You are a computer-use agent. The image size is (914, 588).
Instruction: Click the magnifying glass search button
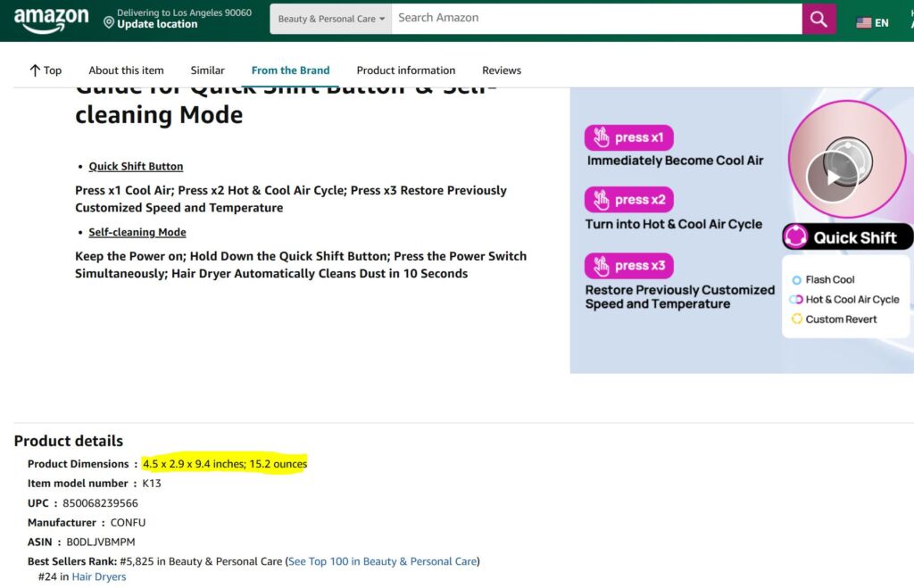(x=818, y=19)
